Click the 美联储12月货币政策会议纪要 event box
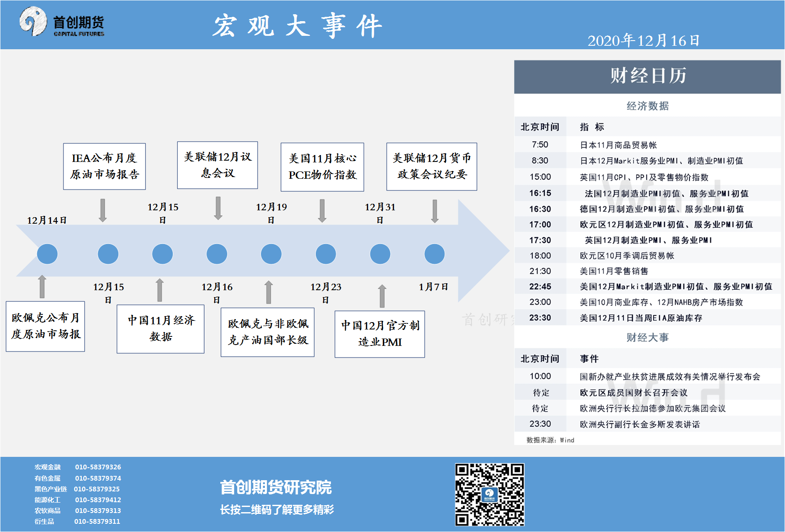Image resolution: width=785 pixels, height=532 pixels. coord(432,167)
